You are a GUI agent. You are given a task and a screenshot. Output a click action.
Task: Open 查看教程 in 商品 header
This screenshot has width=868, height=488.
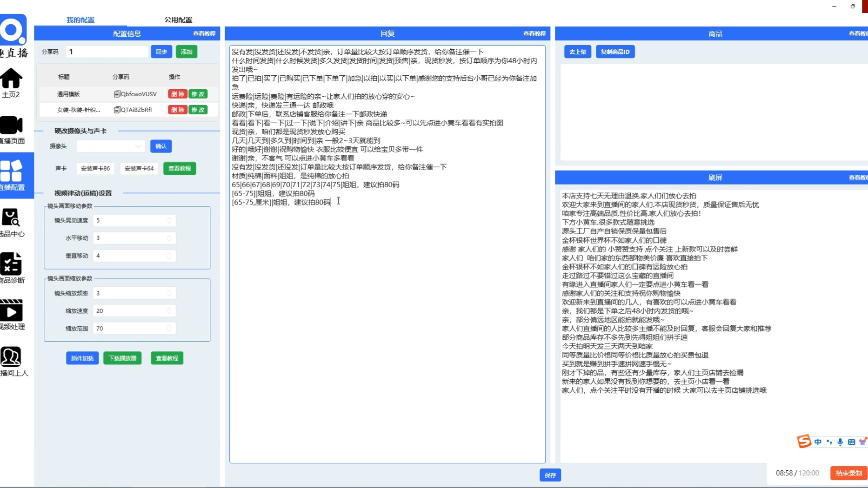[858, 33]
